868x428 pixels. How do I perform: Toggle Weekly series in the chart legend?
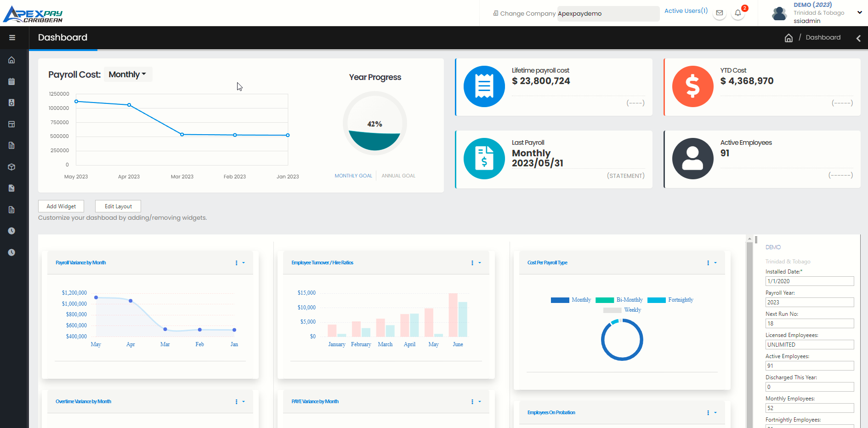click(x=622, y=310)
